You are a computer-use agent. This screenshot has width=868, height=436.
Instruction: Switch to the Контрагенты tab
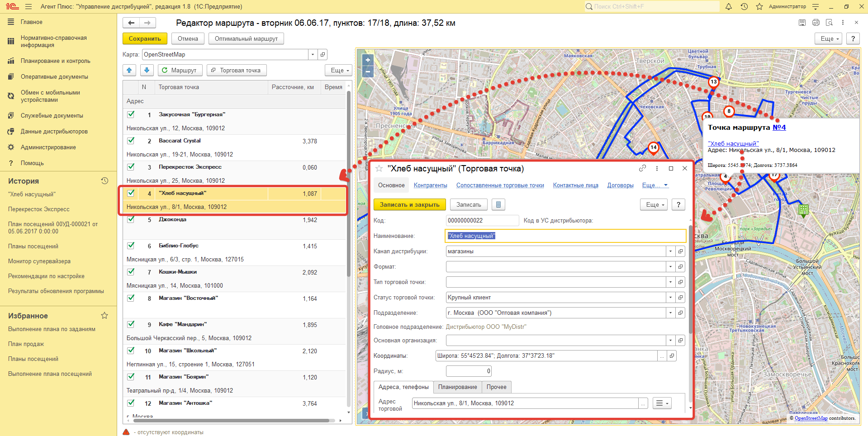430,185
